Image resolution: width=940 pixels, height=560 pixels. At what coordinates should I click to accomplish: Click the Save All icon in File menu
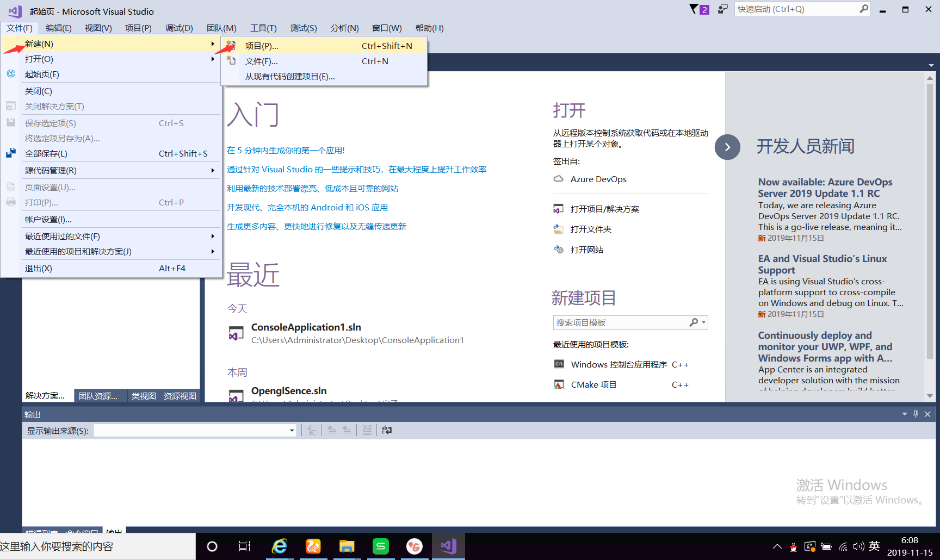11,153
